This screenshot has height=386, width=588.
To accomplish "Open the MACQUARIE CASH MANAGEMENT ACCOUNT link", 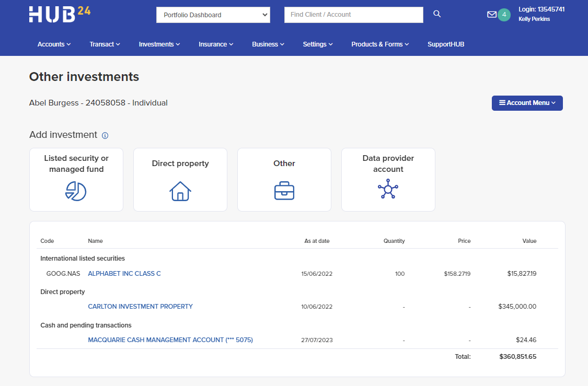I will [170, 340].
